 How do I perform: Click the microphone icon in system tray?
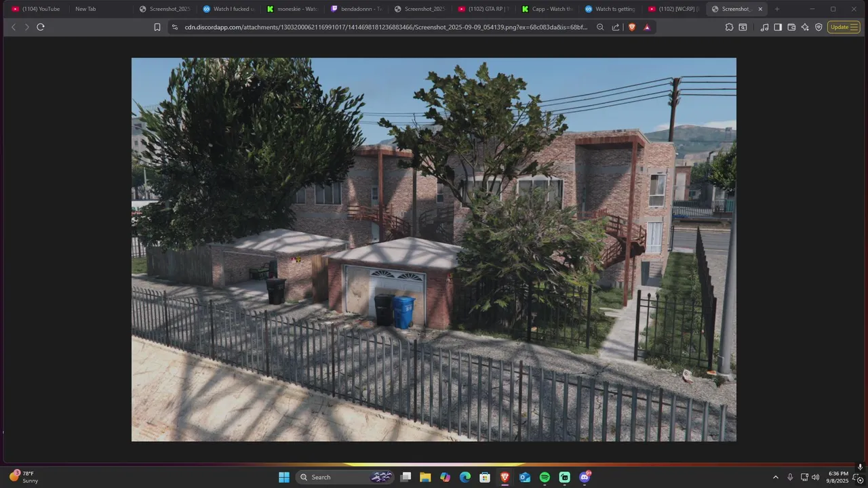click(x=790, y=477)
